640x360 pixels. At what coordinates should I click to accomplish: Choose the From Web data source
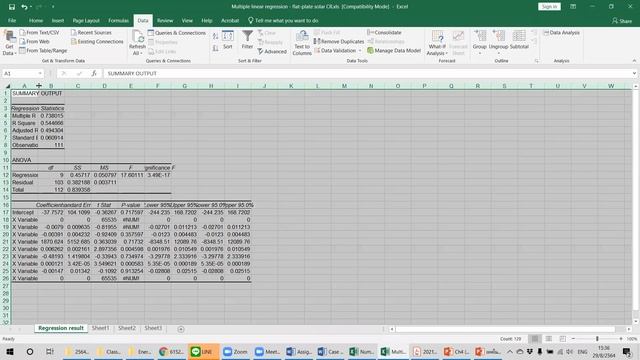(34, 41)
